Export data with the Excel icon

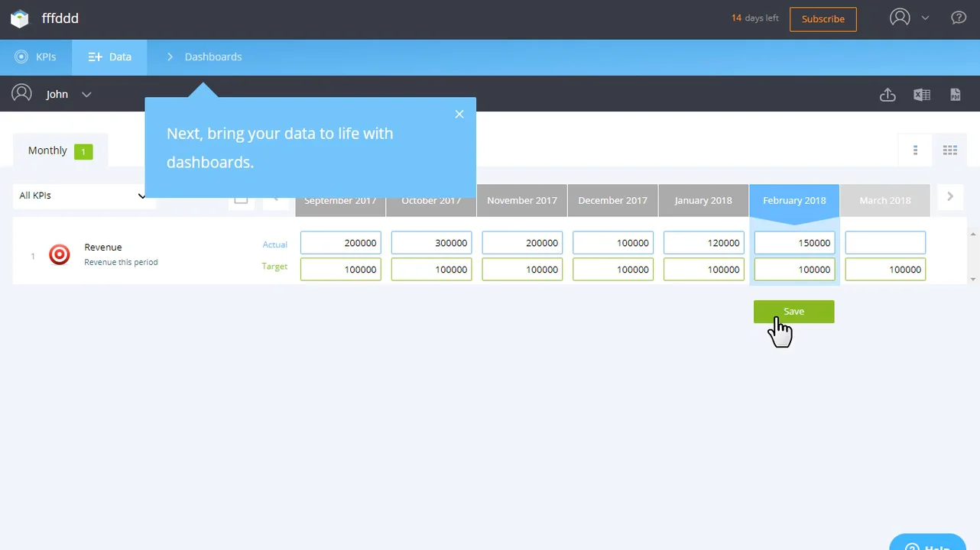click(922, 95)
